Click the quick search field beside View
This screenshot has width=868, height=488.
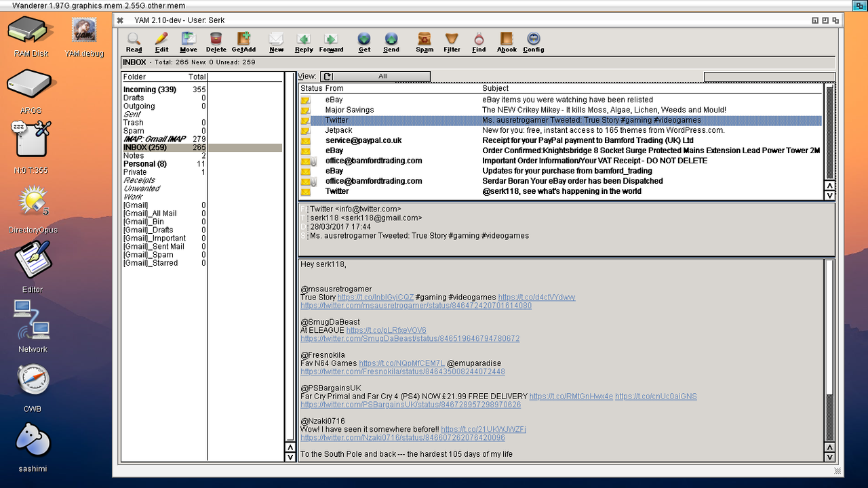770,77
